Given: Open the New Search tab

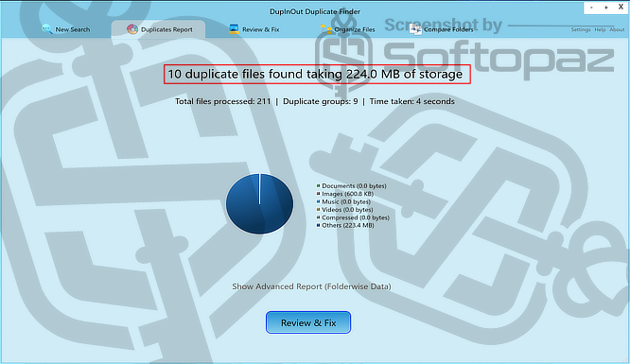Looking at the screenshot, I should (x=66, y=29).
